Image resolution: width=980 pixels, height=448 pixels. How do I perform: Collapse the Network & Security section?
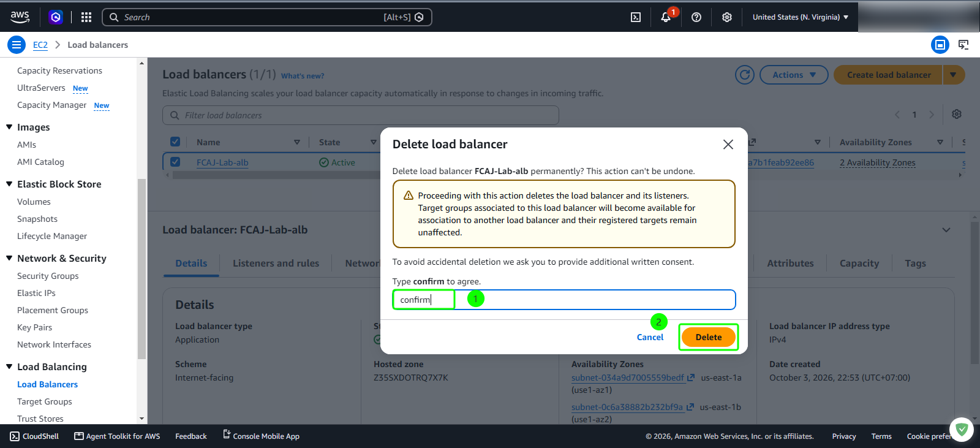click(9, 258)
